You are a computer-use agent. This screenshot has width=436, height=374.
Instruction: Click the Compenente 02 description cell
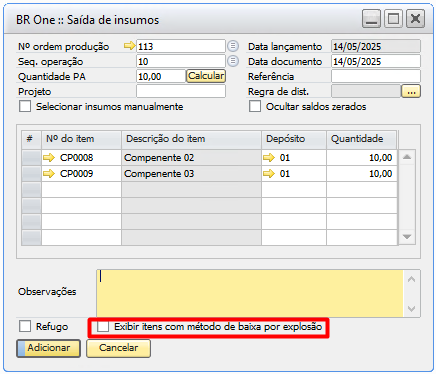[191, 157]
